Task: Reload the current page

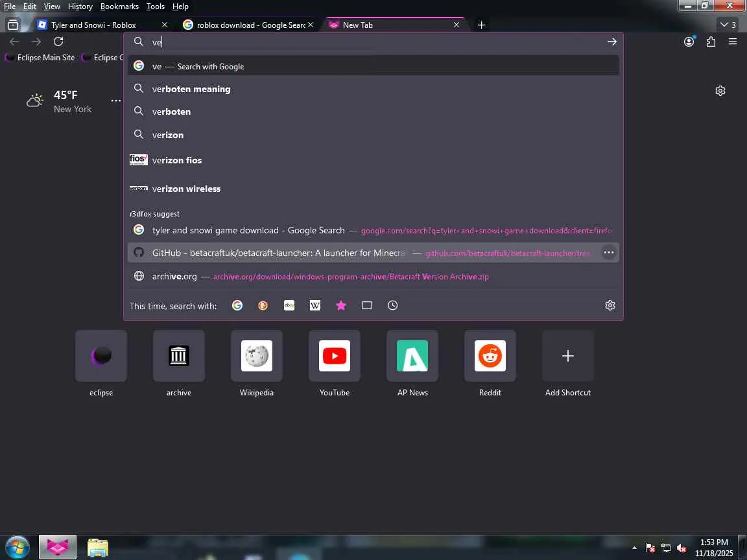Action: 58,41
